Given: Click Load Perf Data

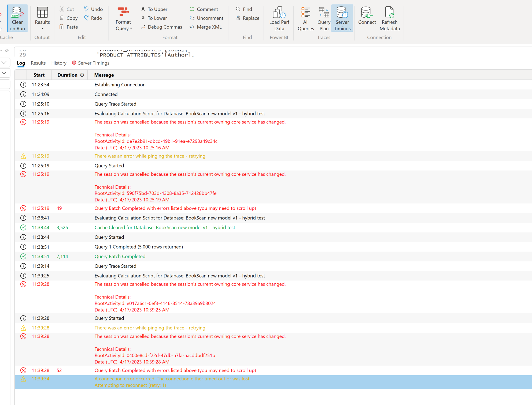Looking at the screenshot, I should (x=279, y=18).
